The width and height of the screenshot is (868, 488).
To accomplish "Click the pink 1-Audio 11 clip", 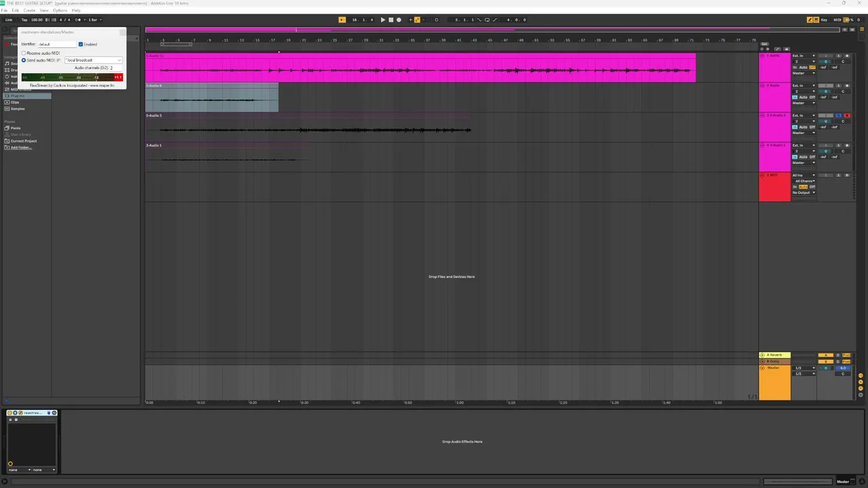I will [420, 68].
